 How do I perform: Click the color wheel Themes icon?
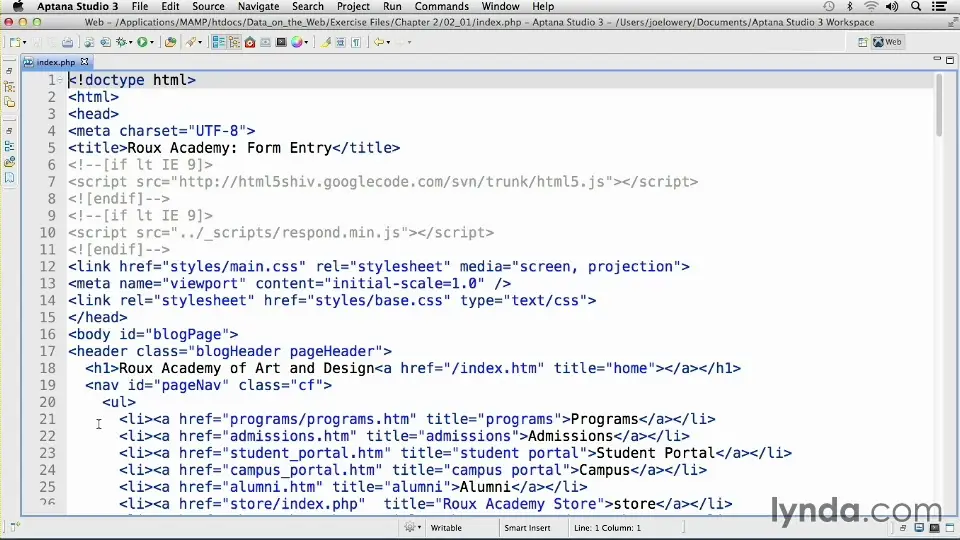297,42
